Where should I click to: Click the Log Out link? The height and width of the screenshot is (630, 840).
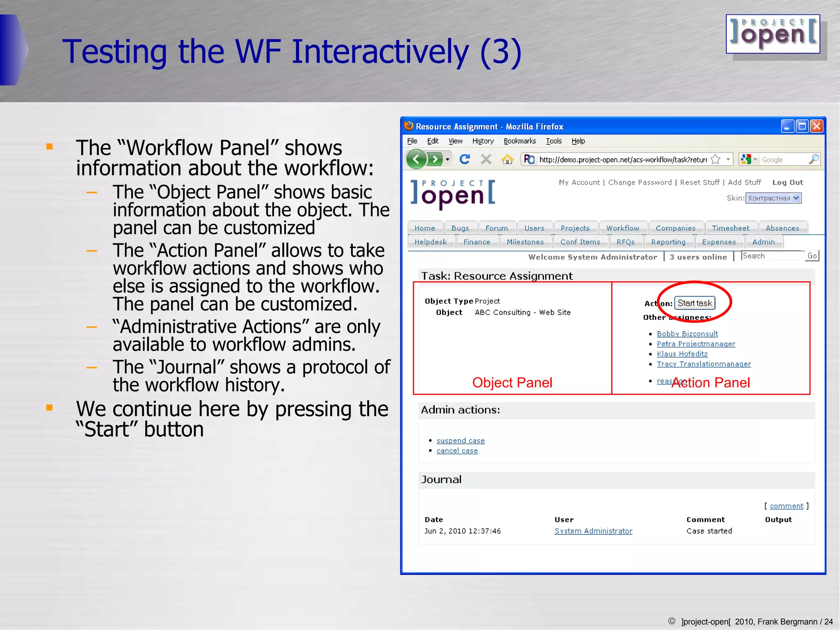coord(788,183)
